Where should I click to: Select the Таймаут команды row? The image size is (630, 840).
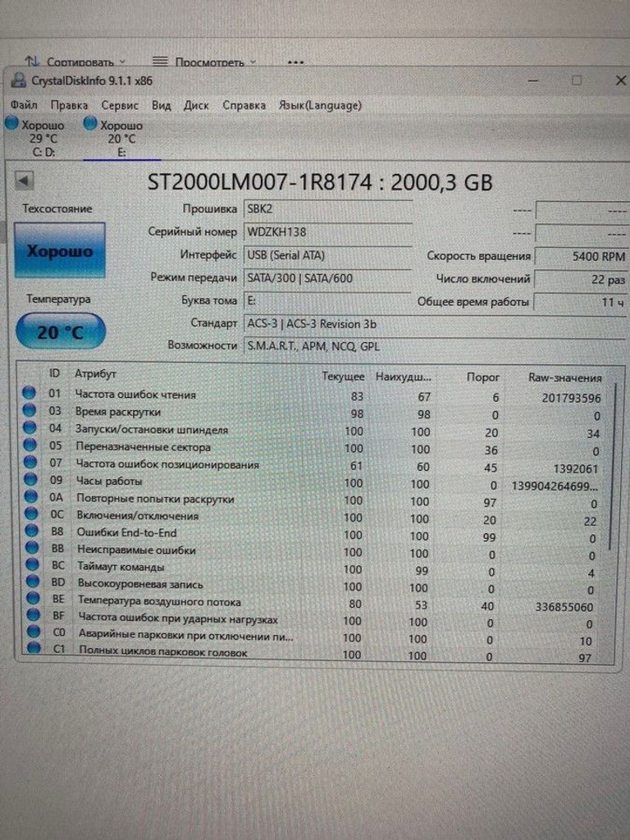coord(313,569)
